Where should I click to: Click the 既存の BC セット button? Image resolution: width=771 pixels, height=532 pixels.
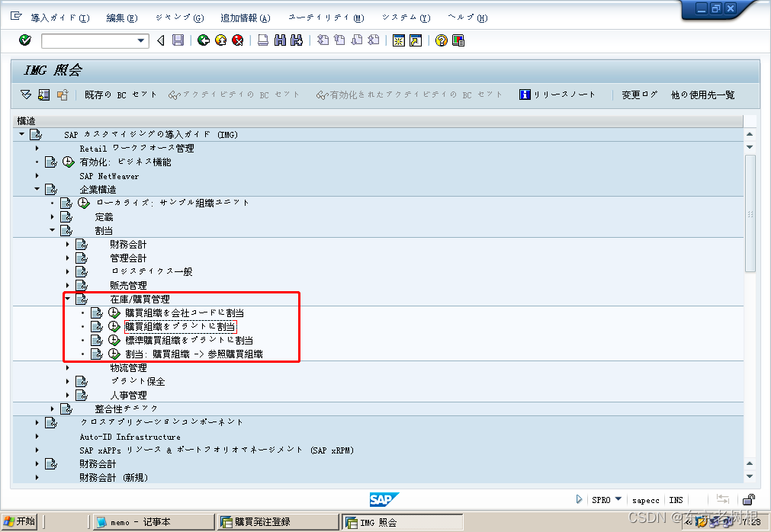(120, 95)
